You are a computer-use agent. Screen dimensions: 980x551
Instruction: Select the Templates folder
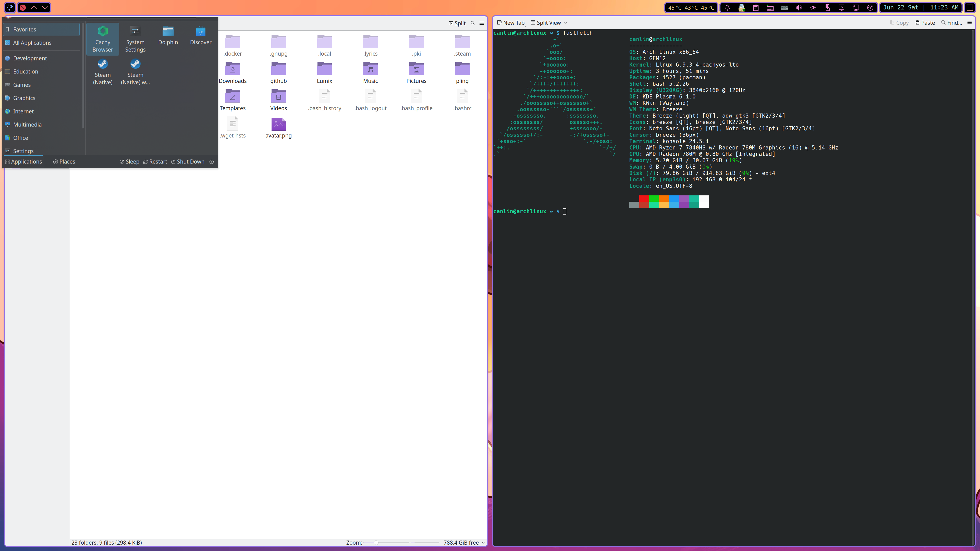[x=232, y=101]
